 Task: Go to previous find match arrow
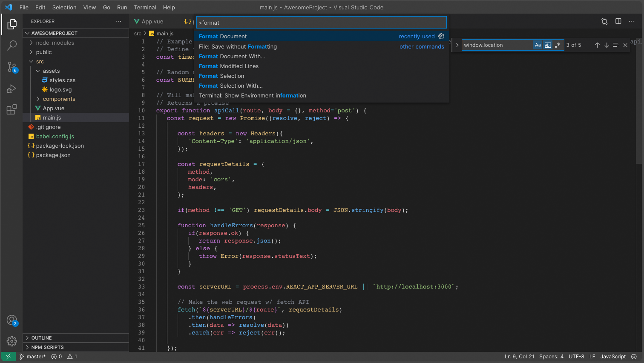point(597,45)
